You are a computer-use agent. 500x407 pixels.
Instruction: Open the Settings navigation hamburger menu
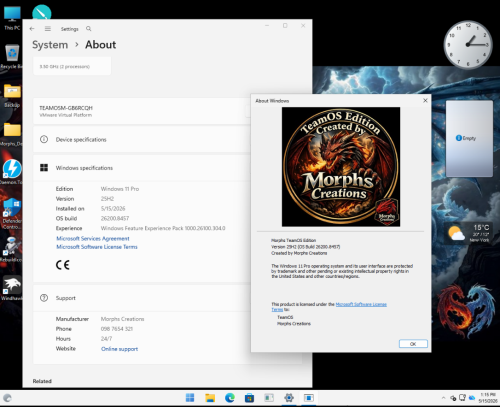tap(48, 29)
